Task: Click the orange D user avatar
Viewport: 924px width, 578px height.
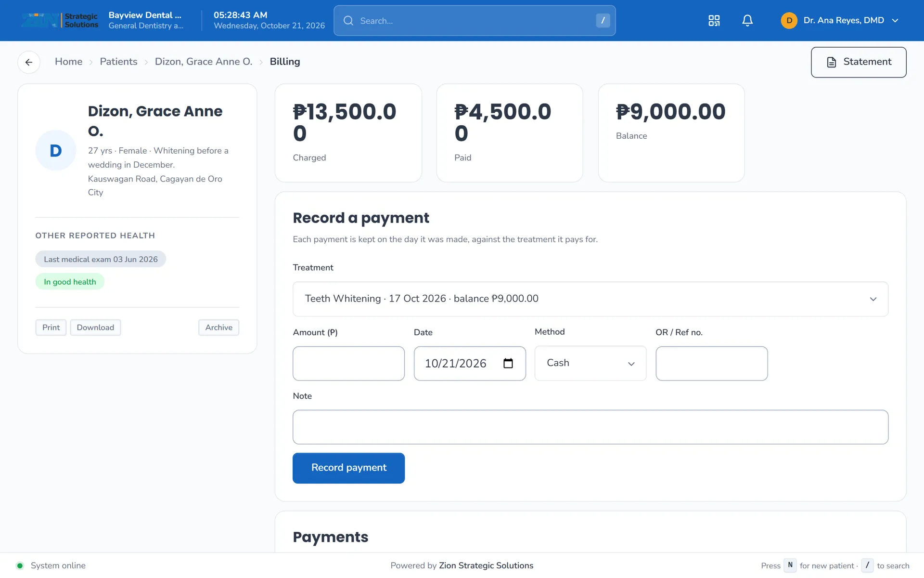Action: pyautogui.click(x=789, y=20)
